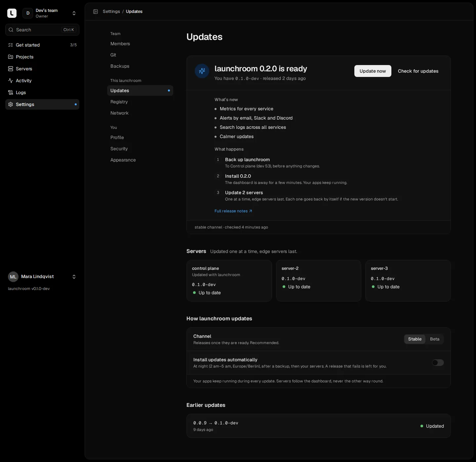Click the ML user avatar
This screenshot has height=462, width=476.
13,277
